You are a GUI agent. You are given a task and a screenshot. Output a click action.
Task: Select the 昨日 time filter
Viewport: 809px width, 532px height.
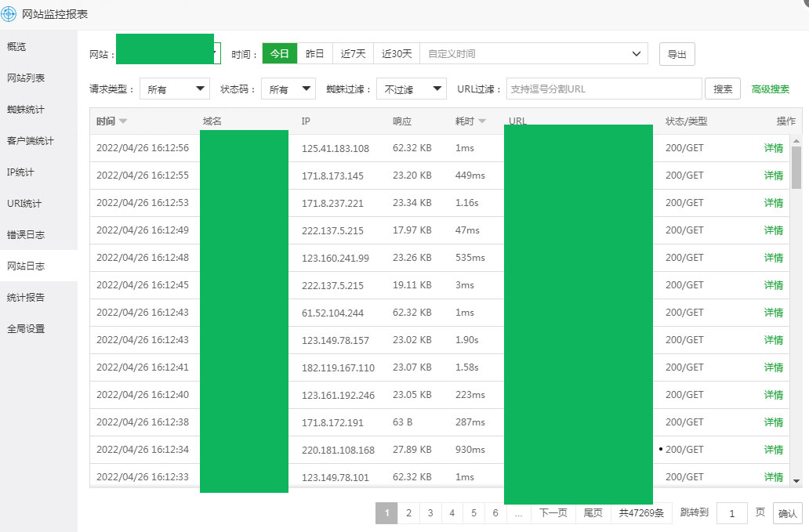pyautogui.click(x=314, y=53)
